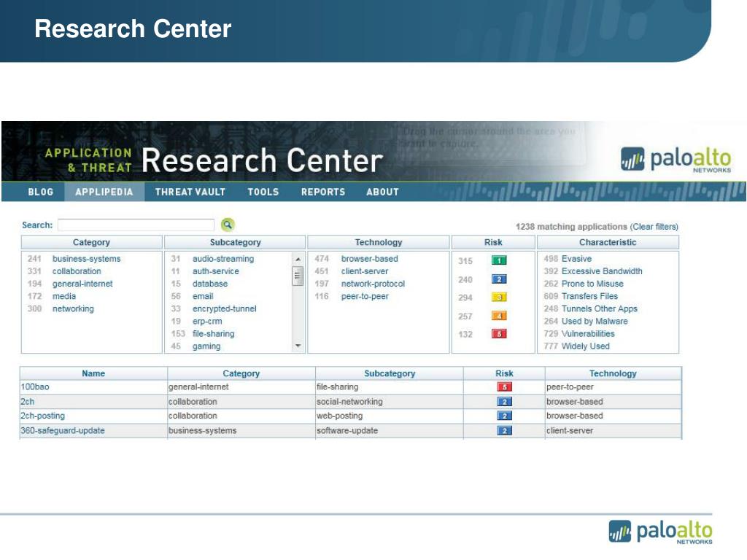Image resolution: width=747 pixels, height=560 pixels.
Task: Select encrypted-tunnel subcategory
Action: 225,308
